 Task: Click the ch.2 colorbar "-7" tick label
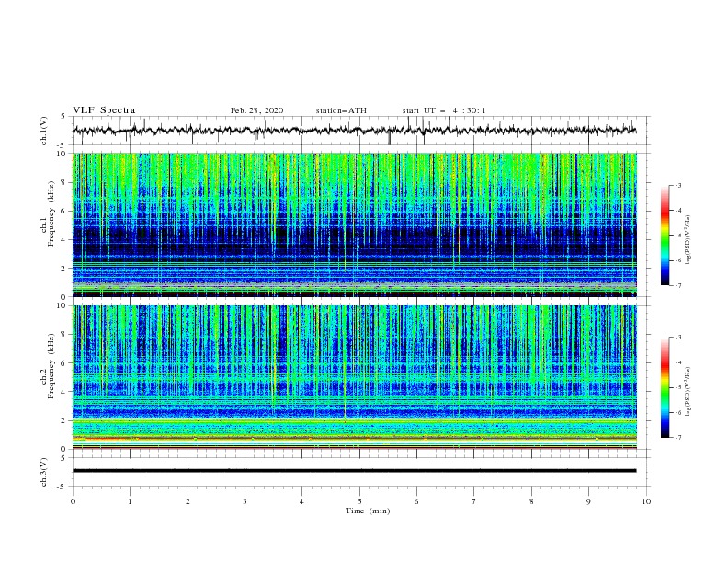point(678,438)
